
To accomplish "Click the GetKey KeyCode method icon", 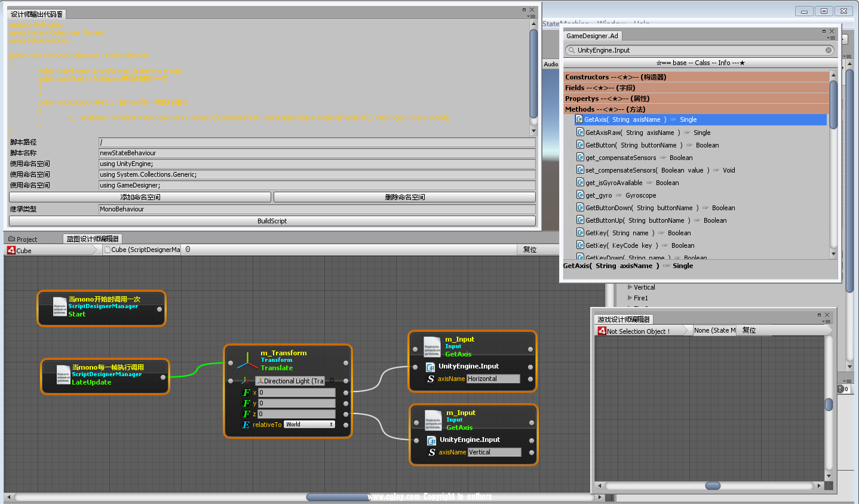I will tap(581, 245).
